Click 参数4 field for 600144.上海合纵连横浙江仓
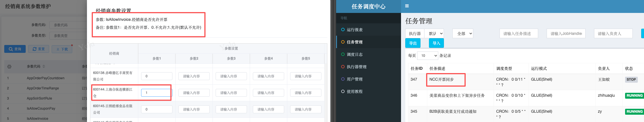This screenshot has height=122, width=644. [268, 93]
